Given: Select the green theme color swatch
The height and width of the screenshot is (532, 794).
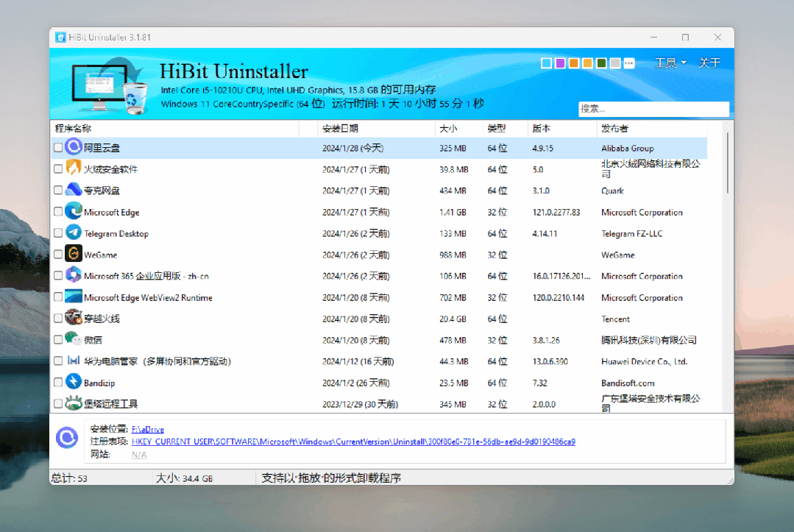Looking at the screenshot, I should (602, 63).
